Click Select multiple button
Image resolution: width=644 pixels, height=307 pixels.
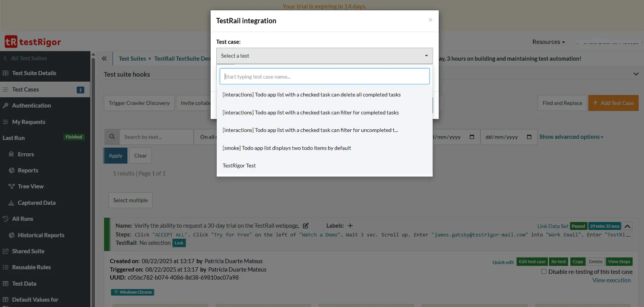[x=130, y=200]
